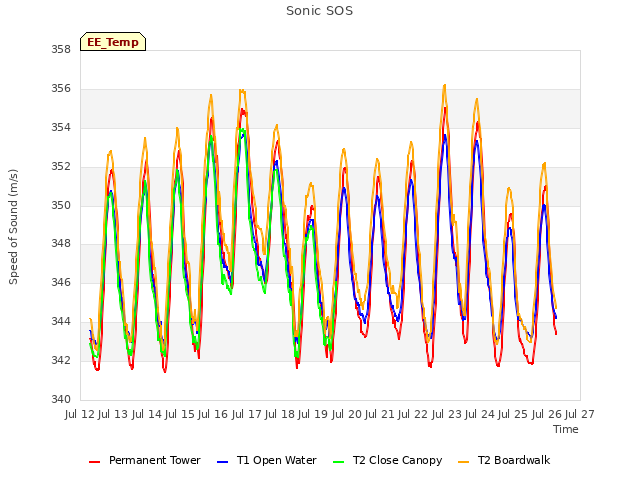Click the Jul 21 x-axis date label
Screen dimensions: 640x480
[x=380, y=414]
